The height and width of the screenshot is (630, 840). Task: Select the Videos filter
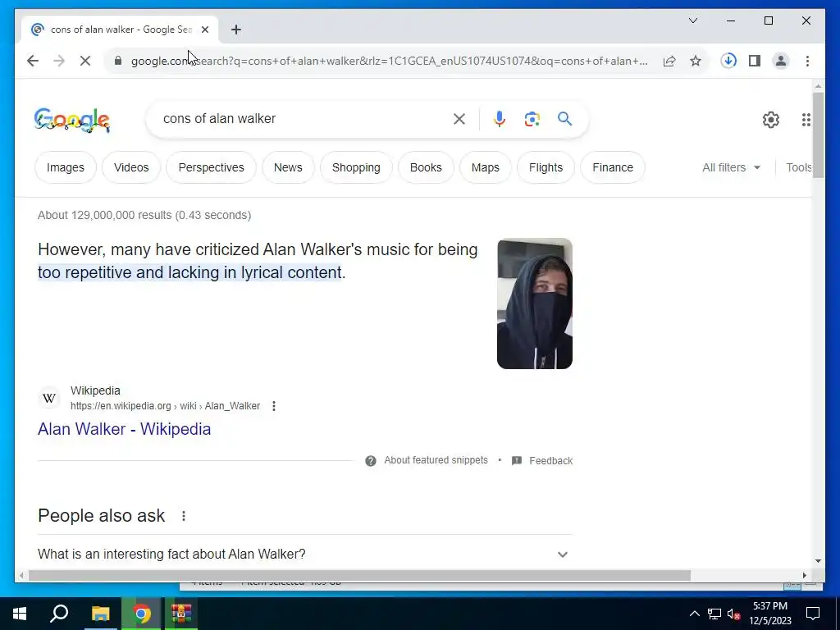[x=131, y=167]
